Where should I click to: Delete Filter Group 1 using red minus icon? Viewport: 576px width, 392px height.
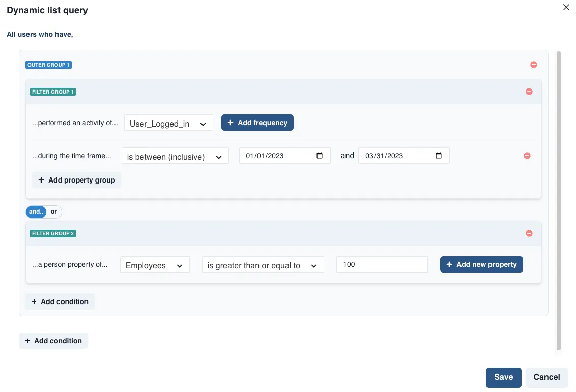(x=529, y=92)
